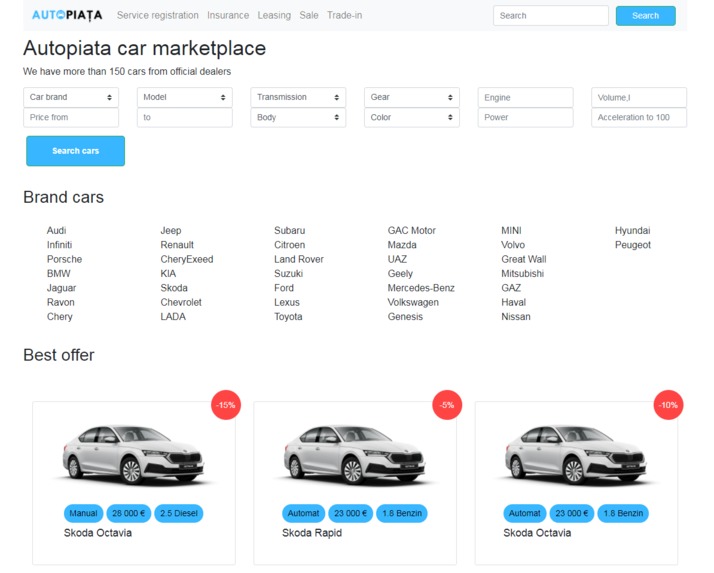Click the -5% discount badge

447,405
